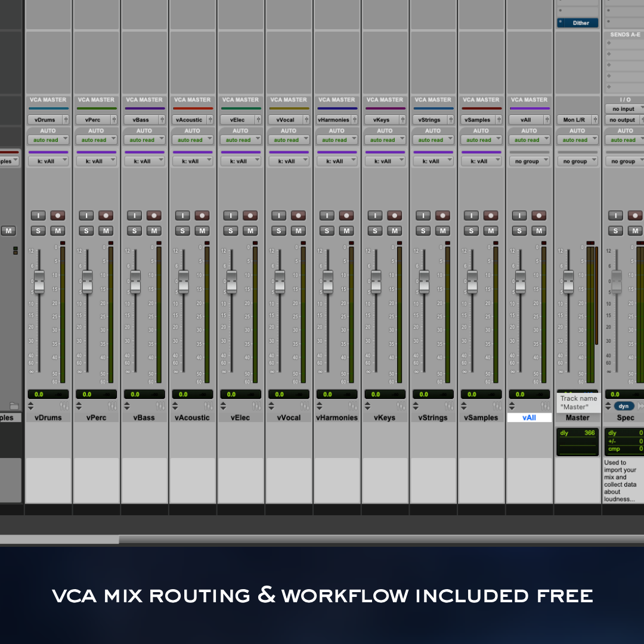Record-enable the vStrings track

tap(442, 216)
